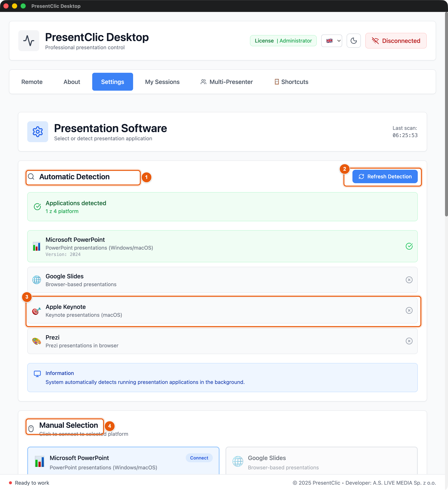The image size is (448, 491).
Task: Click the X status icon for Prezi
Action: tap(409, 341)
